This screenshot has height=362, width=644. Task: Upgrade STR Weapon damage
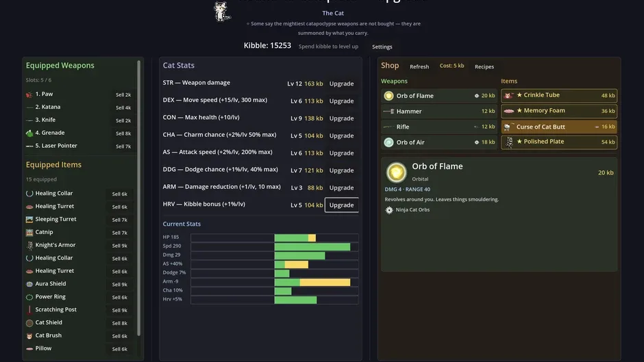click(x=341, y=83)
